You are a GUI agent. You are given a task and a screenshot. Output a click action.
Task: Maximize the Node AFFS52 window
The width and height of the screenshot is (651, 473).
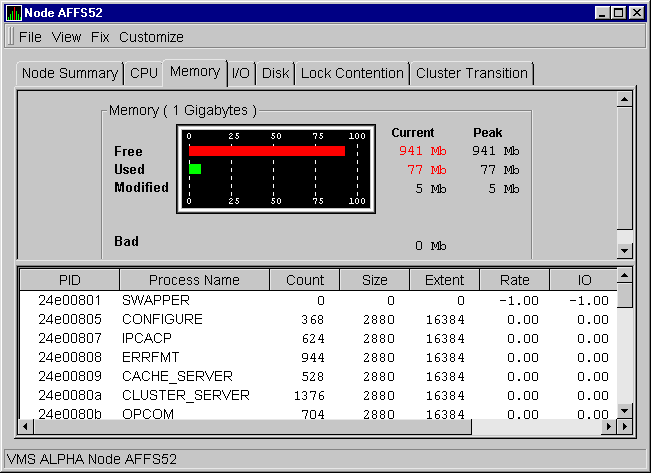pyautogui.click(x=618, y=12)
